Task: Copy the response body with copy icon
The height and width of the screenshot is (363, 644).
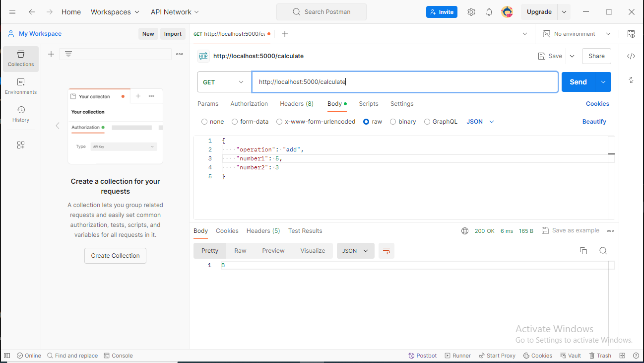Action: tap(583, 251)
